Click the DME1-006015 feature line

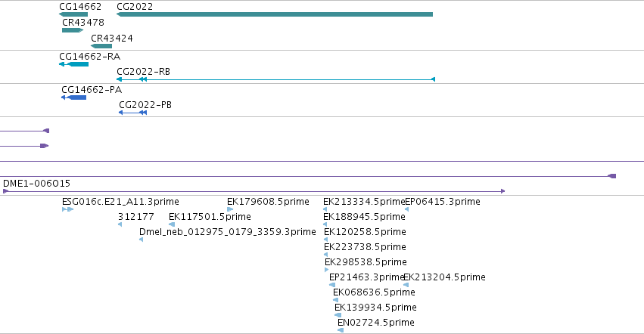coord(254,191)
